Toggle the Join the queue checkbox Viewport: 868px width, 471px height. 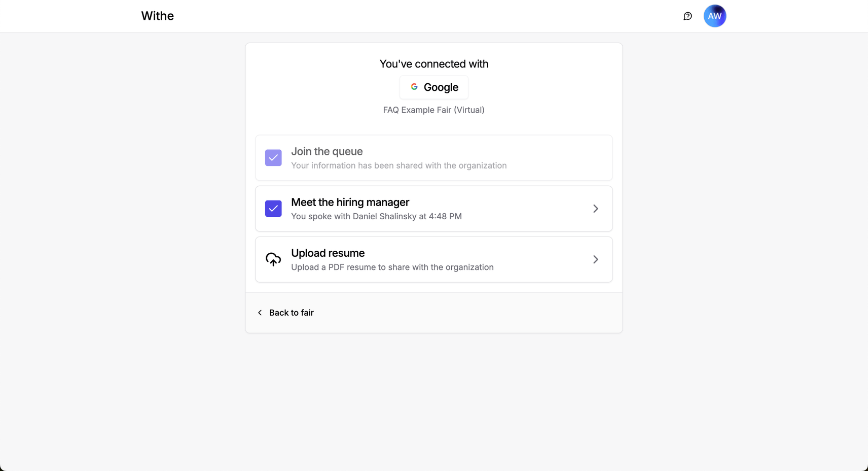273,158
